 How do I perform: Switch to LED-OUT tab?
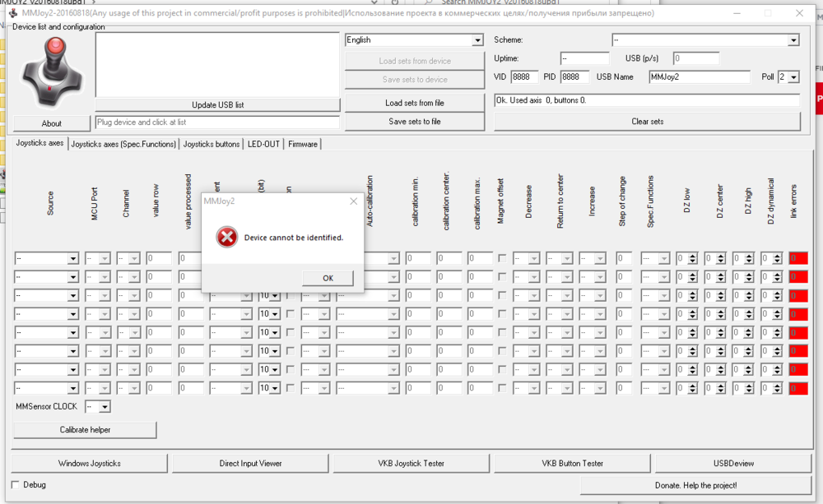(x=263, y=144)
